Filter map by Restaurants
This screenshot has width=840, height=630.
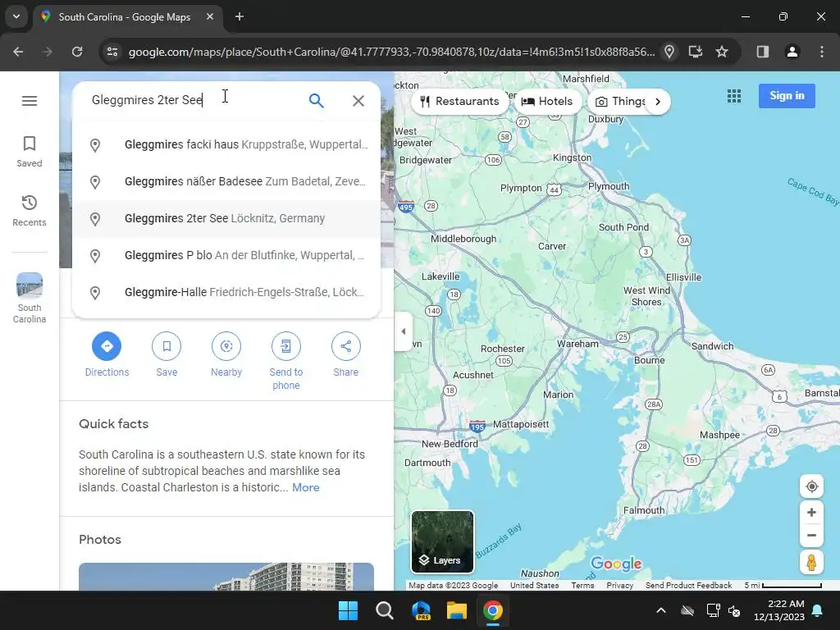tap(459, 101)
